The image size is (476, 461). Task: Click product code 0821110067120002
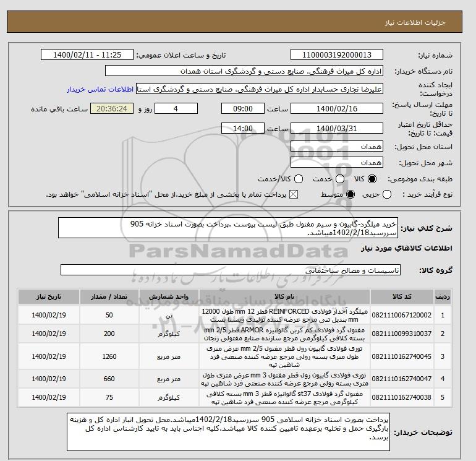tap(402, 315)
